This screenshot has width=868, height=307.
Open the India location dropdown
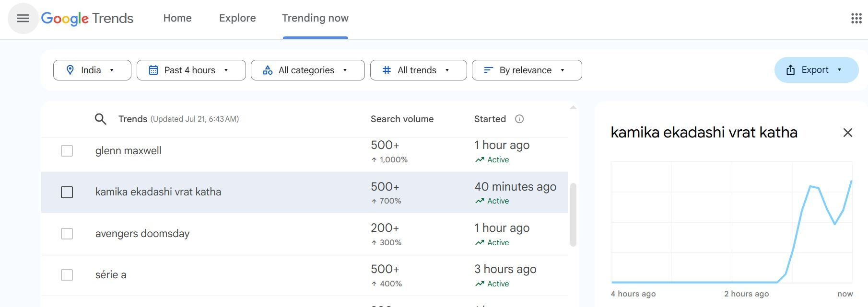[x=92, y=70]
